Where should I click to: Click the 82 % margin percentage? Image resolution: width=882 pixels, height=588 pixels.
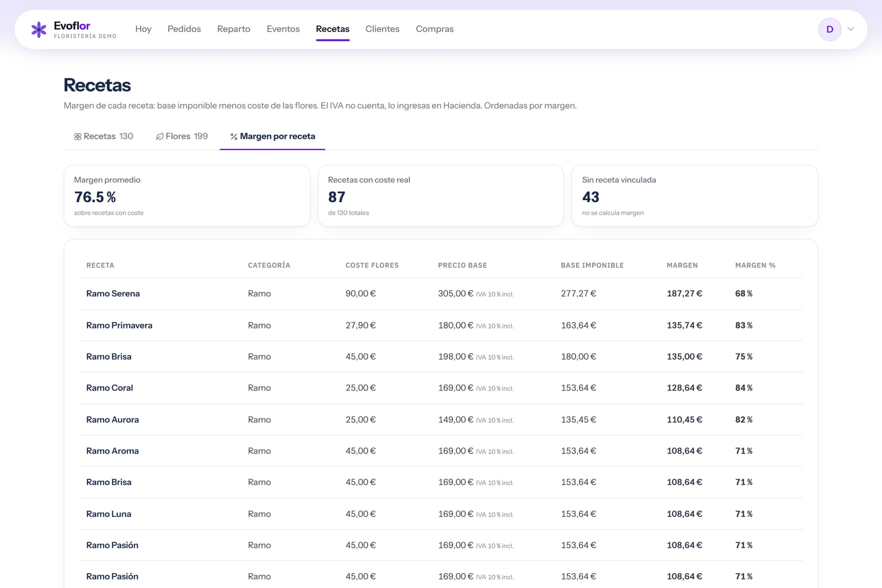pyautogui.click(x=744, y=419)
